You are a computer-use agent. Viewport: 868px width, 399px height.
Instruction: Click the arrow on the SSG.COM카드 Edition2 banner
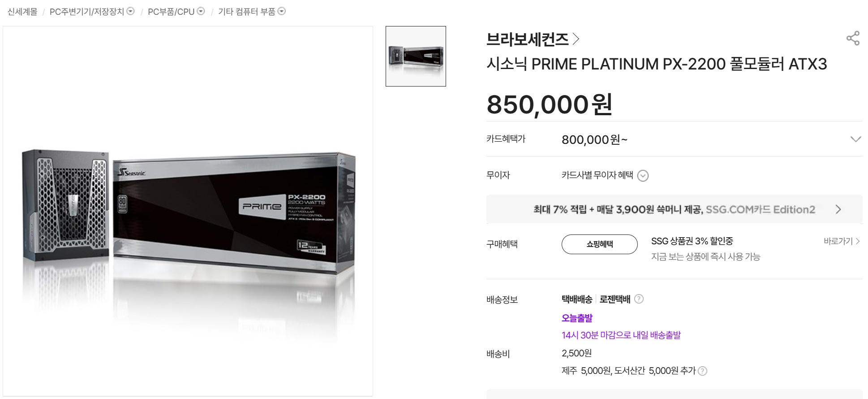coord(838,209)
